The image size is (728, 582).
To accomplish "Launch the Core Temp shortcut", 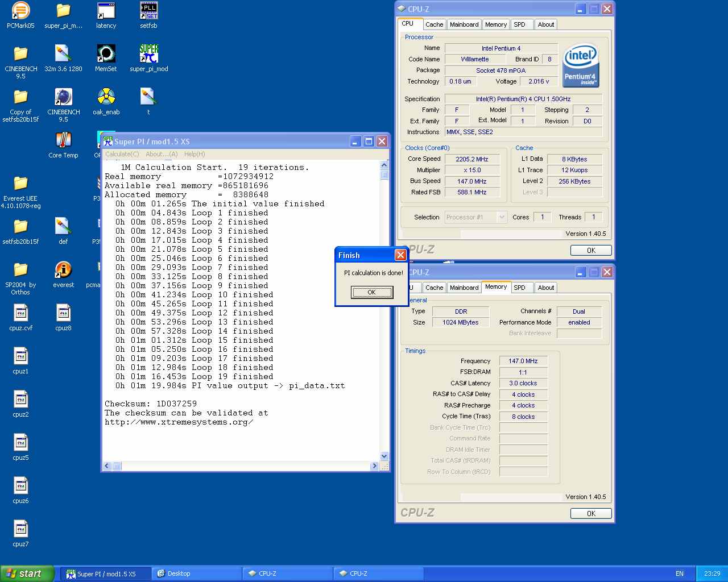I will click(63, 145).
